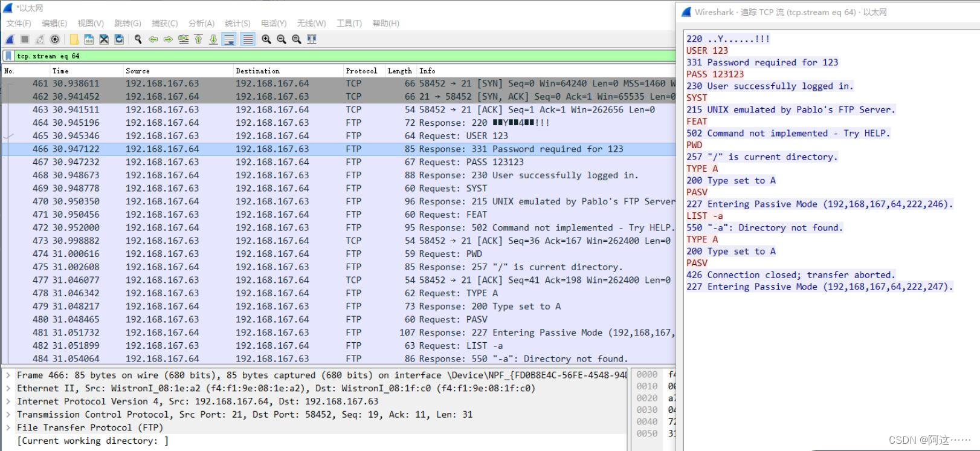Stop the running capture
The height and width of the screenshot is (451, 980).
(x=25, y=39)
